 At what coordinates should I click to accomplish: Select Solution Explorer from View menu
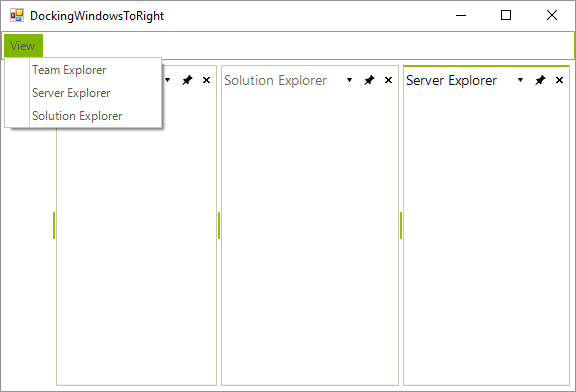83,116
